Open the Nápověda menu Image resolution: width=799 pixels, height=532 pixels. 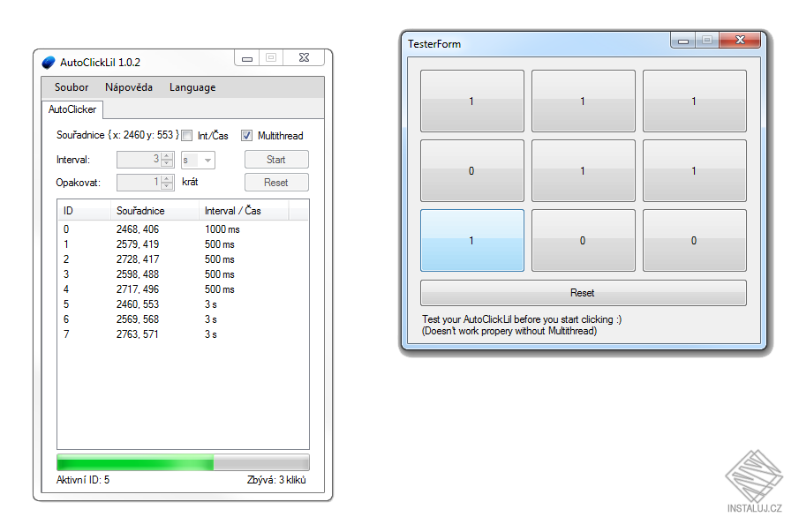[x=129, y=87]
